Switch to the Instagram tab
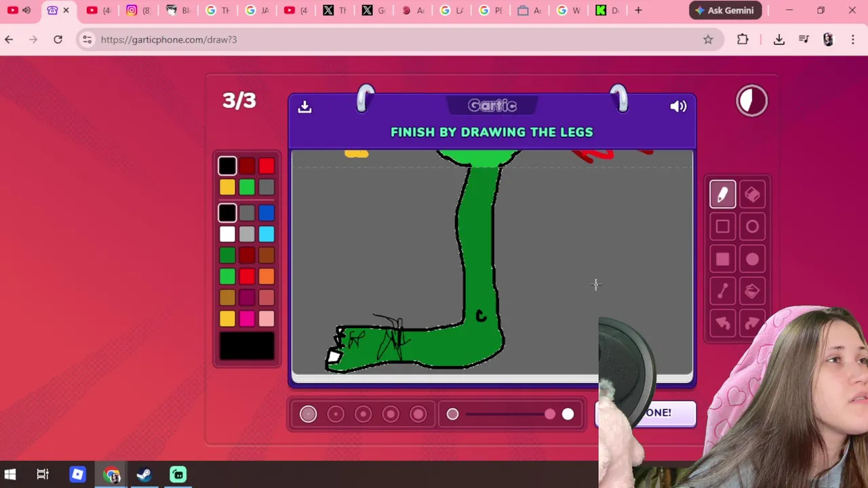 click(137, 10)
